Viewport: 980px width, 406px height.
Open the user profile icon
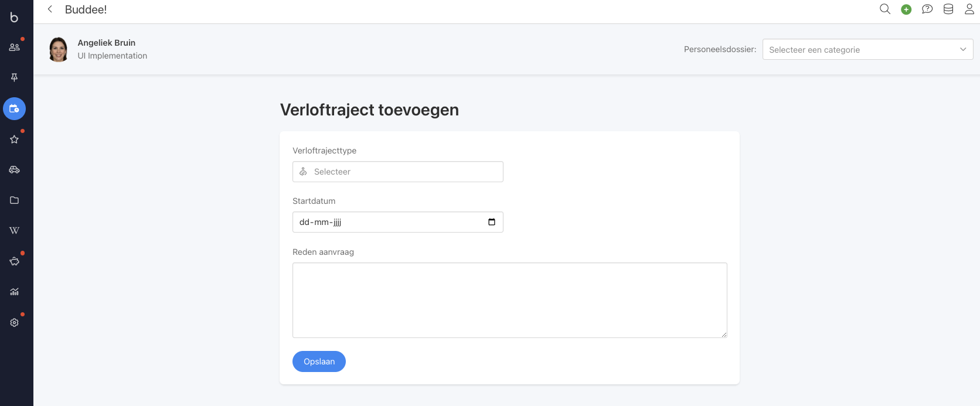click(x=969, y=9)
